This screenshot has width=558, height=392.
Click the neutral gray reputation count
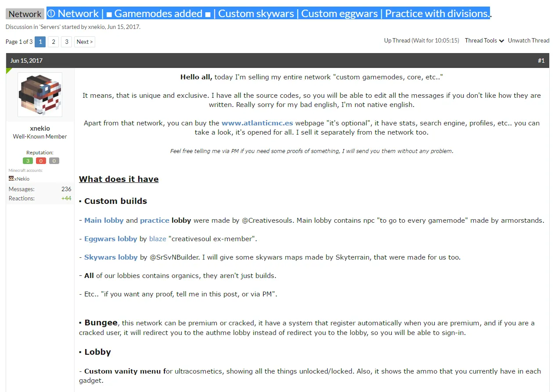(54, 161)
